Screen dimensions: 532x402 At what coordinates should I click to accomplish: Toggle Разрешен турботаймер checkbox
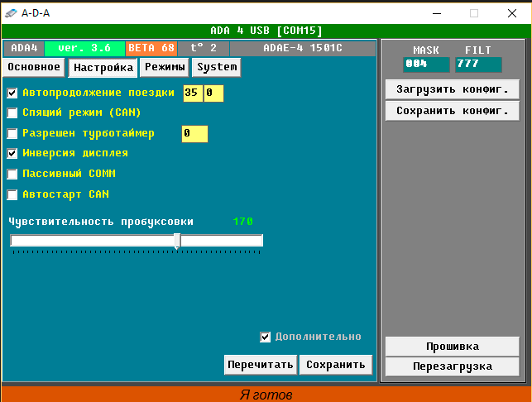click(x=12, y=133)
